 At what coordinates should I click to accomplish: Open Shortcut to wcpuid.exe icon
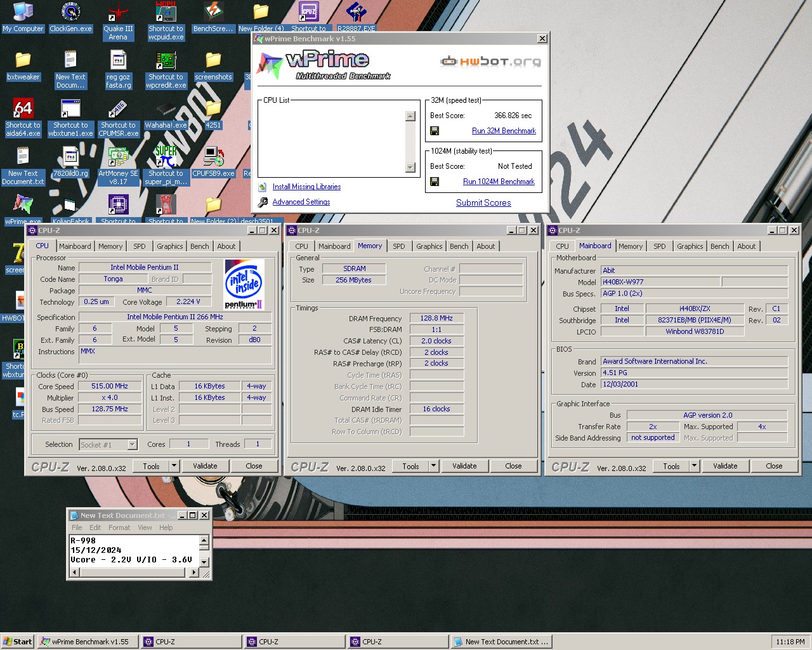[166, 22]
